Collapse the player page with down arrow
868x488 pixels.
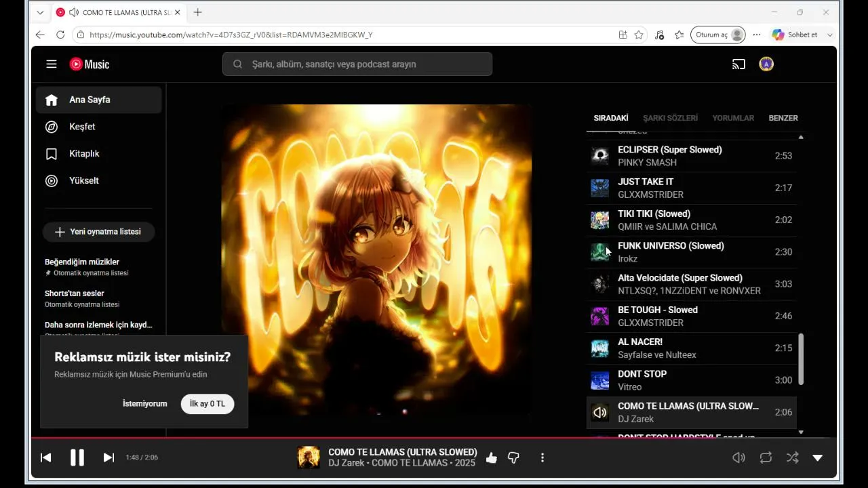point(818,457)
